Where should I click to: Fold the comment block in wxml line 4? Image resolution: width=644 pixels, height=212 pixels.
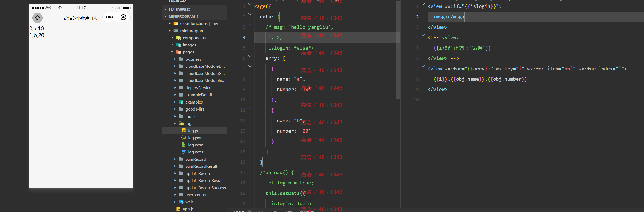[423, 35]
